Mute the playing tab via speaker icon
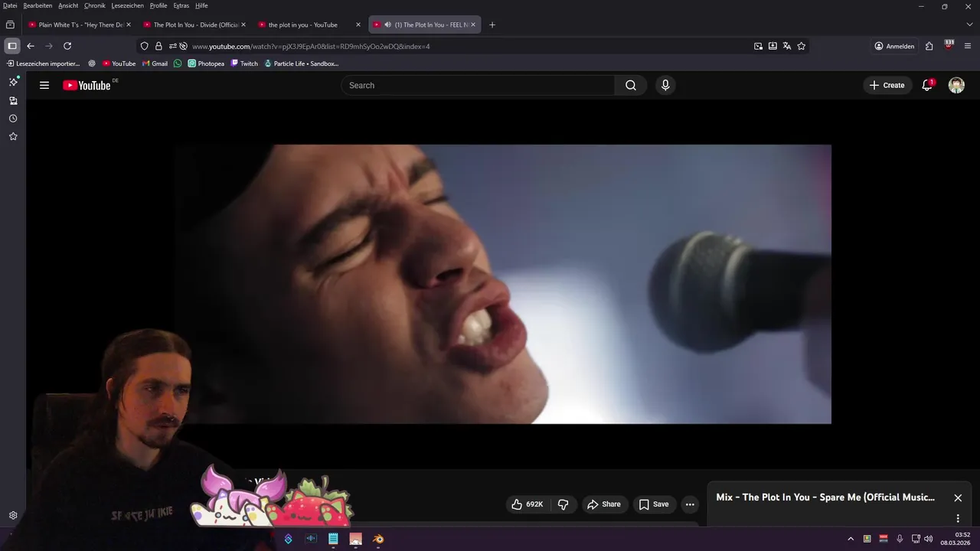The height and width of the screenshot is (551, 980). pos(388,24)
